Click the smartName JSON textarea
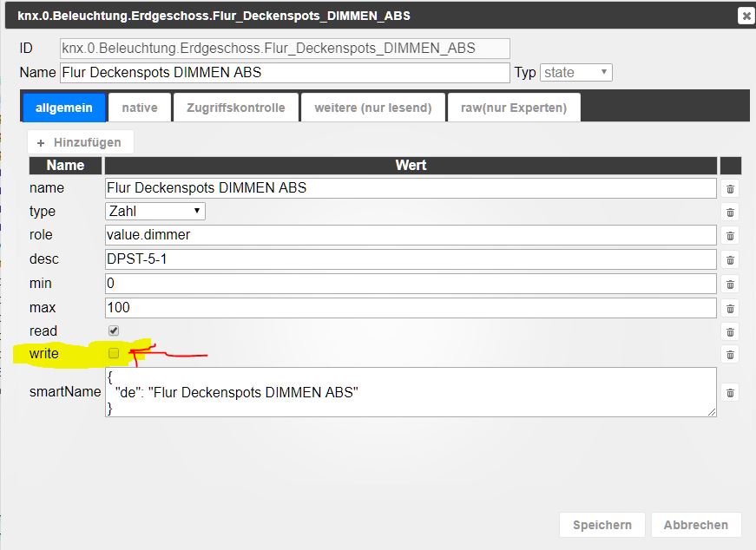This screenshot has height=550, width=756. tap(411, 392)
